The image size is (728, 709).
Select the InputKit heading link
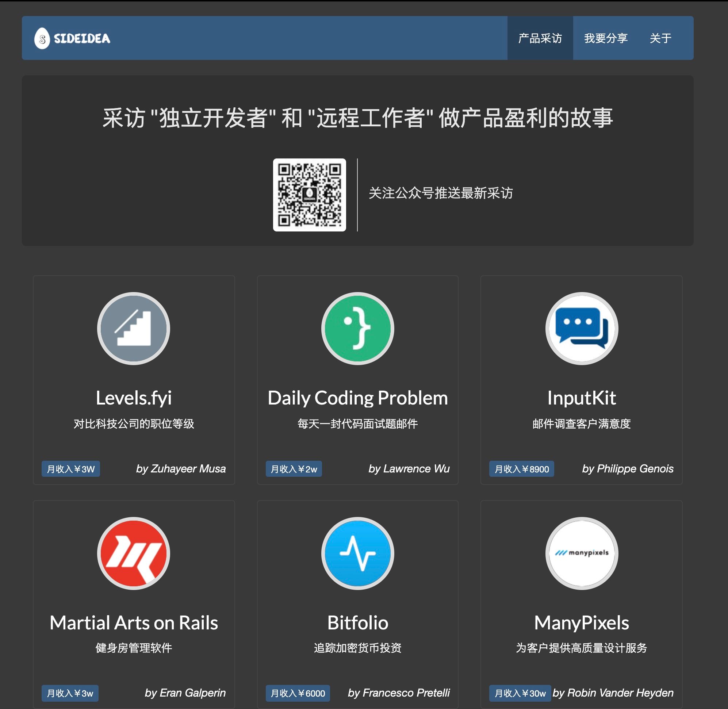click(581, 398)
